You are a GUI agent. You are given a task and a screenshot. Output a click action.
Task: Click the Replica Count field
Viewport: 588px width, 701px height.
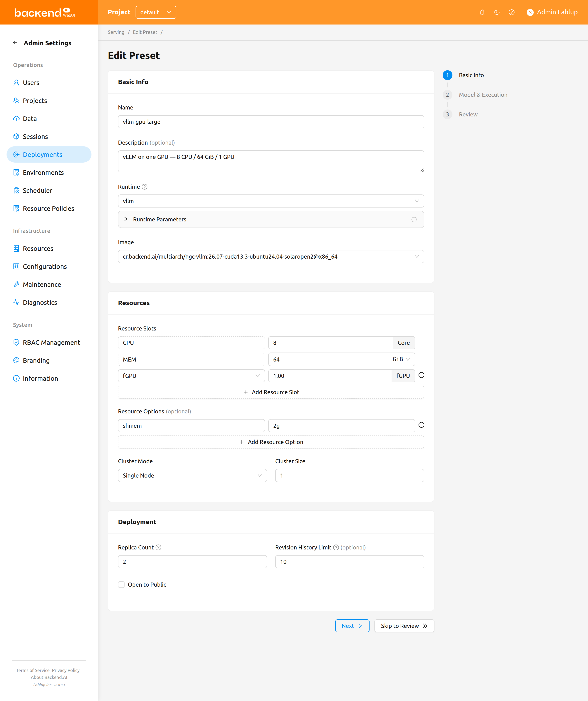click(192, 562)
